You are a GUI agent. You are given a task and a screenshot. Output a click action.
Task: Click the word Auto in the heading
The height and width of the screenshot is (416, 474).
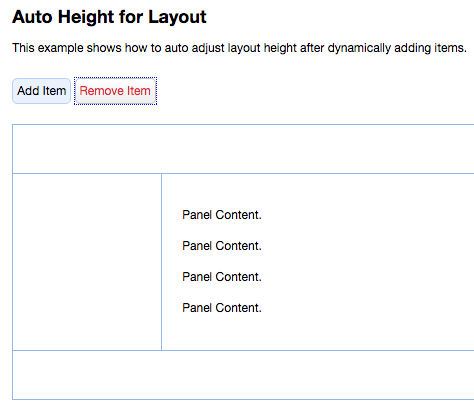pos(32,17)
